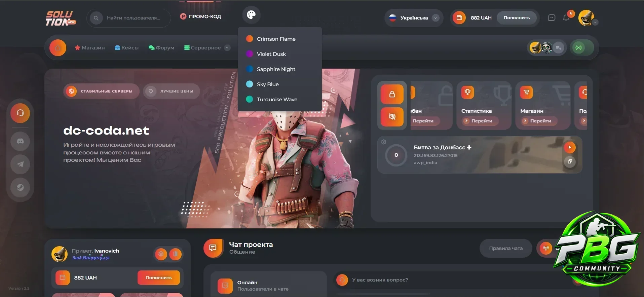Toggle the muted speaker icon button

[392, 117]
